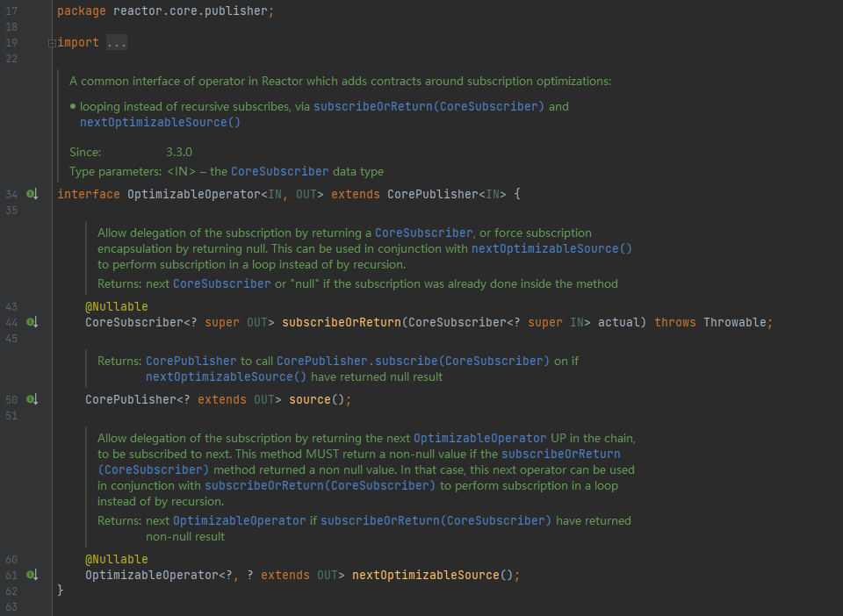Image resolution: width=843 pixels, height=616 pixels.
Task: Open the nextOptimizableSource() link in the bulleted doc item
Action: tap(160, 122)
